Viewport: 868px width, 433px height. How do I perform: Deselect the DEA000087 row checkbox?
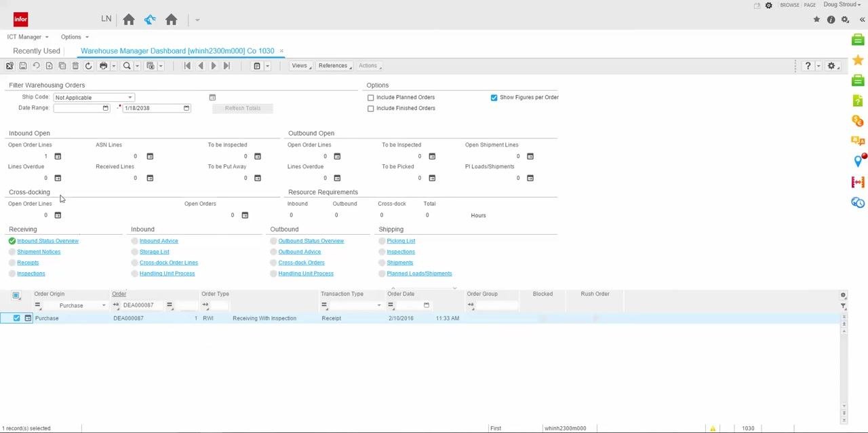(16, 318)
